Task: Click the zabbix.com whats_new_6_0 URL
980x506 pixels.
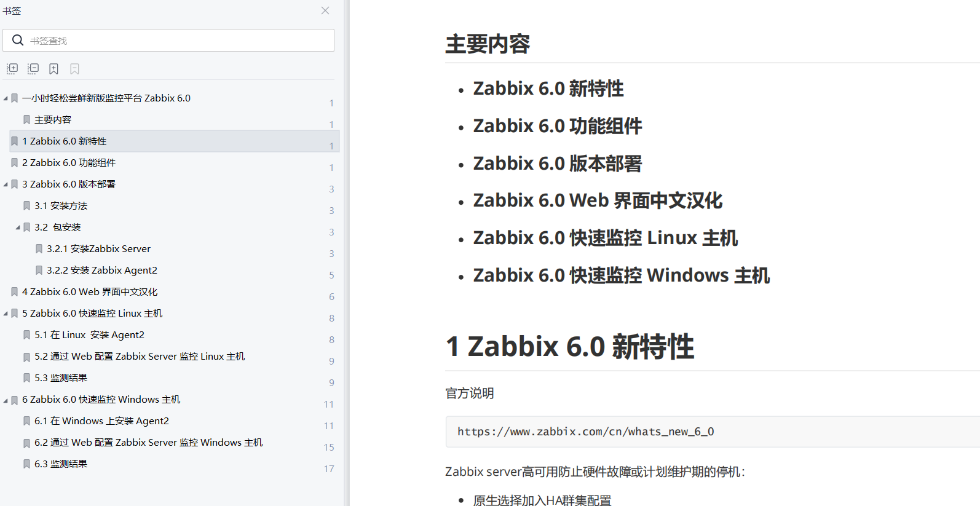Action: pos(585,432)
